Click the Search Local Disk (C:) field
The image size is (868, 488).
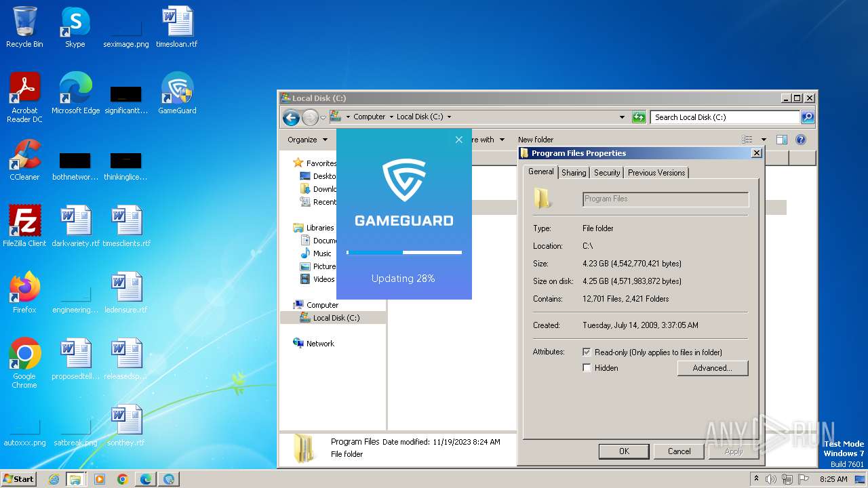pyautogui.click(x=725, y=117)
